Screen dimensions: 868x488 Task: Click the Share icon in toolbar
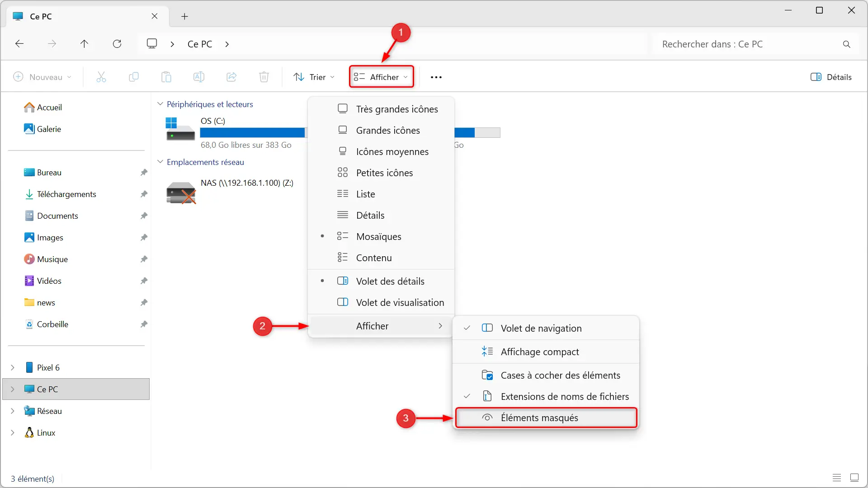coord(231,77)
